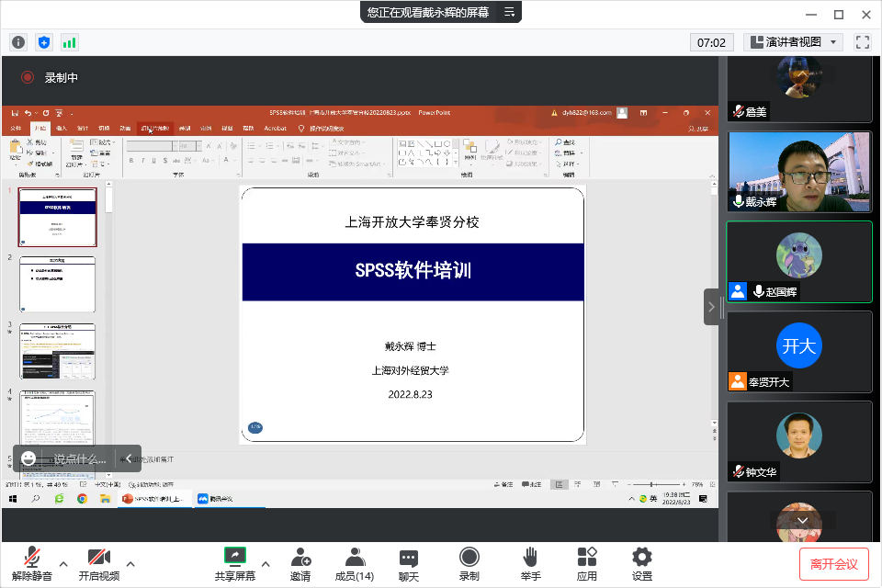Viewport: 882px width, 588px height.
Task: Open font name box in shared PowerPoint
Action: (152, 146)
